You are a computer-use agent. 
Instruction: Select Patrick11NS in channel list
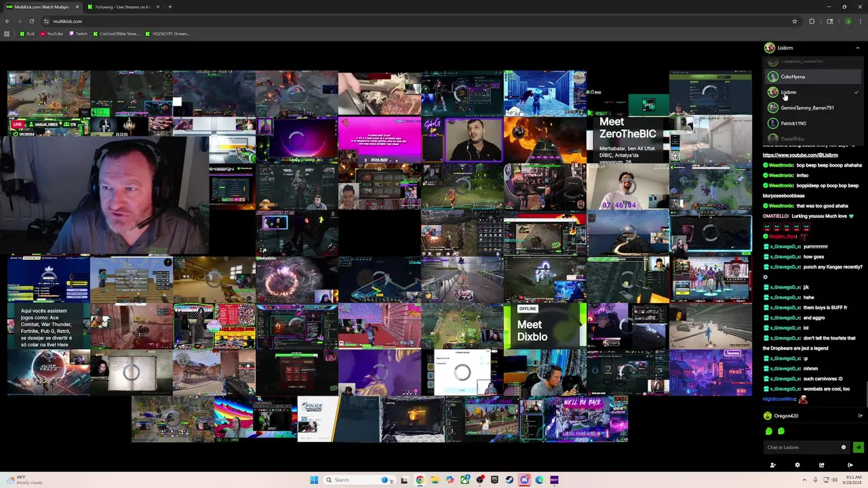click(x=812, y=123)
